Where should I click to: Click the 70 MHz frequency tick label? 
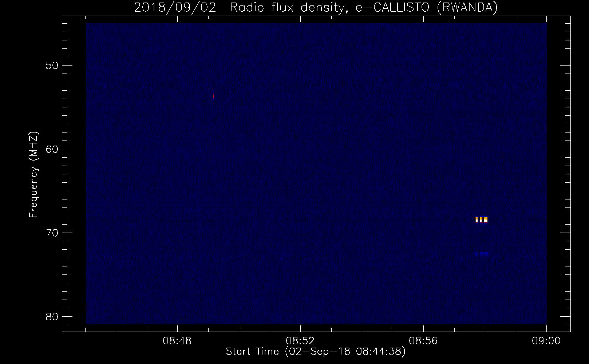pyautogui.click(x=52, y=233)
